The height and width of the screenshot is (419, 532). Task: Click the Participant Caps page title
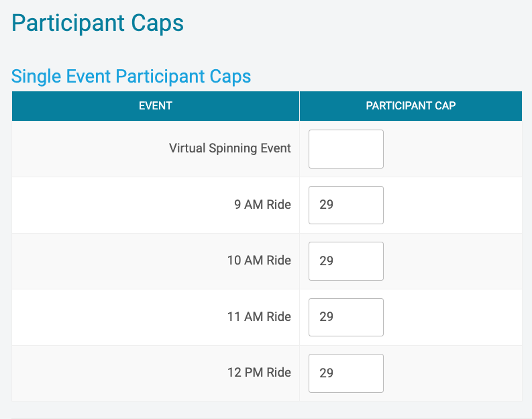(x=98, y=23)
